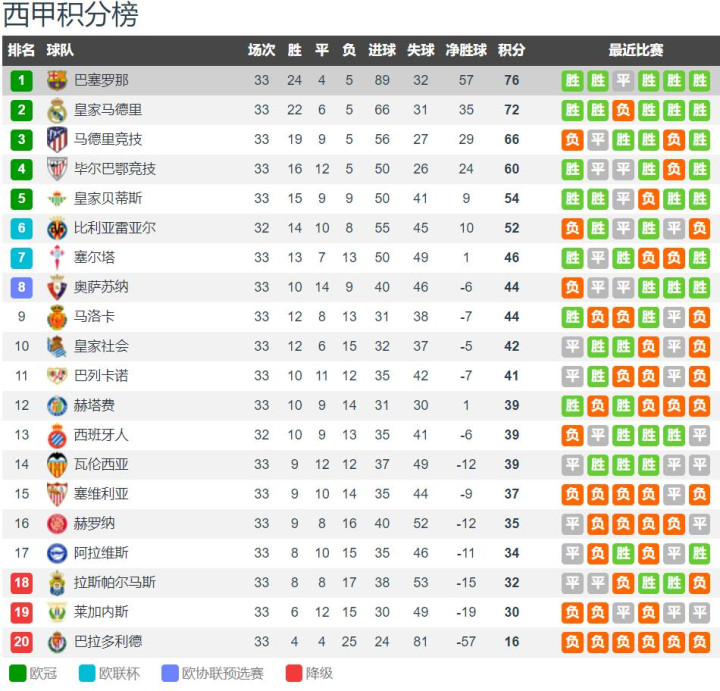This screenshot has height=691, width=720.
Task: Click the 进球 column header
Action: click(x=382, y=50)
